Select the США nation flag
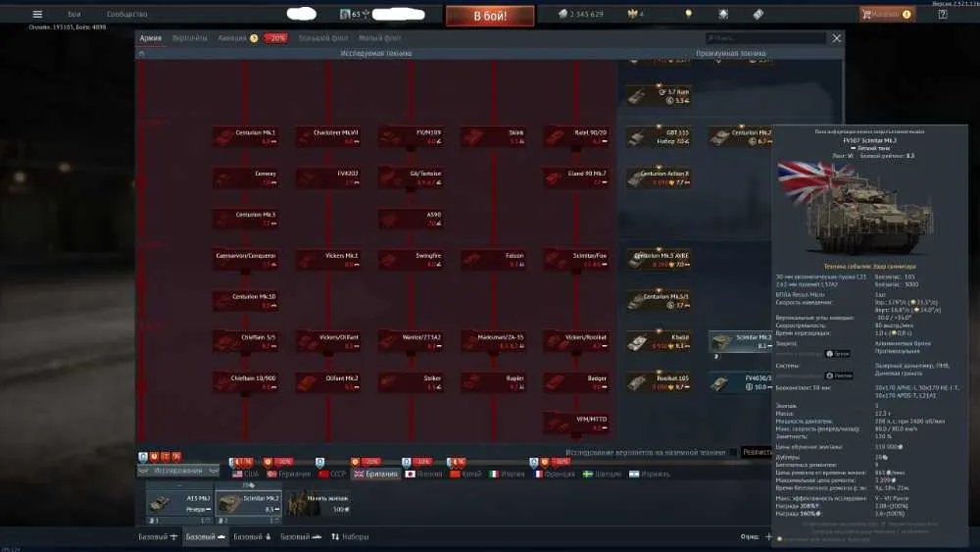 (x=246, y=474)
